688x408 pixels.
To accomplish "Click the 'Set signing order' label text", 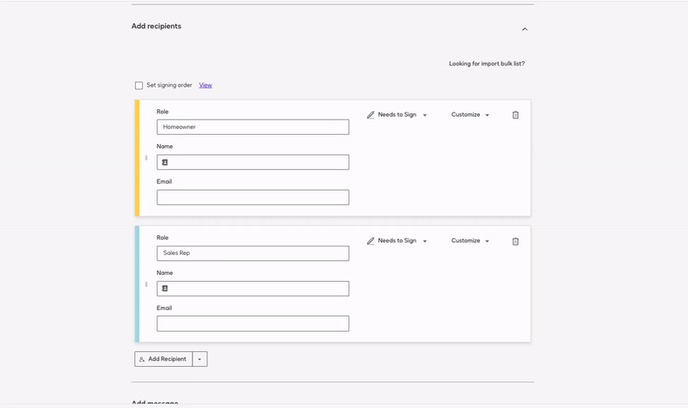I will coord(169,85).
